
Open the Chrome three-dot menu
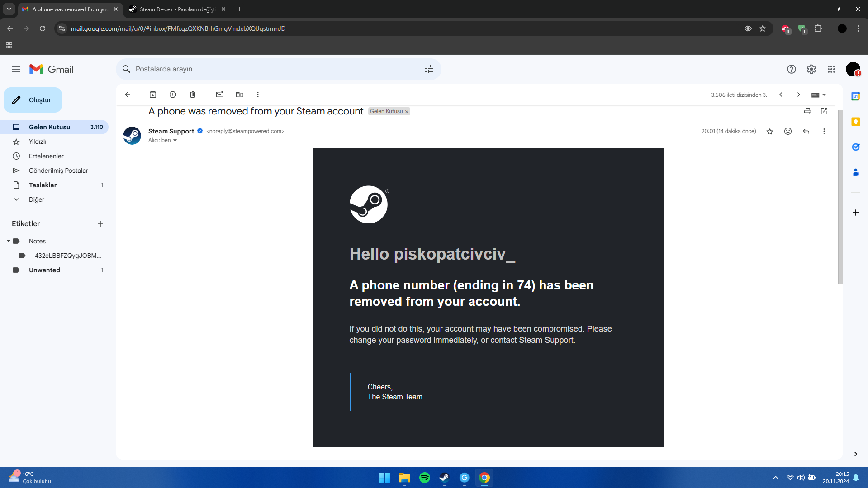click(859, 28)
